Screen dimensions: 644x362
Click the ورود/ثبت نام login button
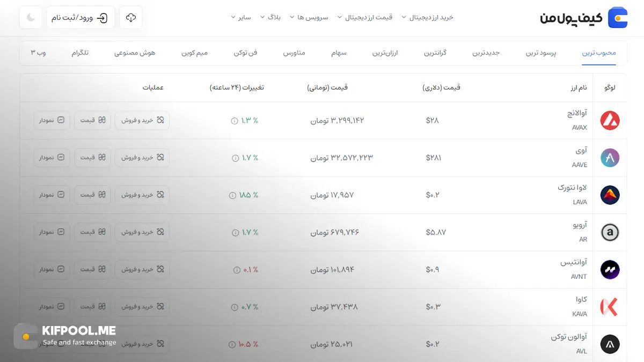click(80, 18)
